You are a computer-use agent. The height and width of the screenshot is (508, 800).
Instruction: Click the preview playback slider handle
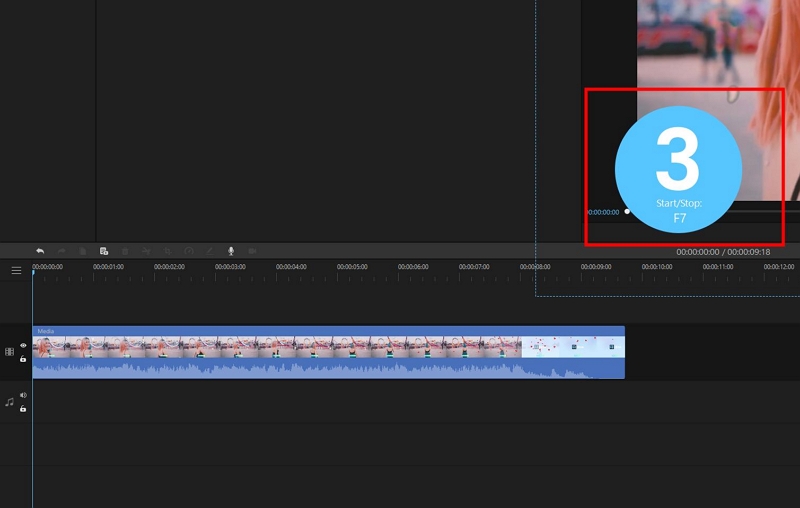627,212
